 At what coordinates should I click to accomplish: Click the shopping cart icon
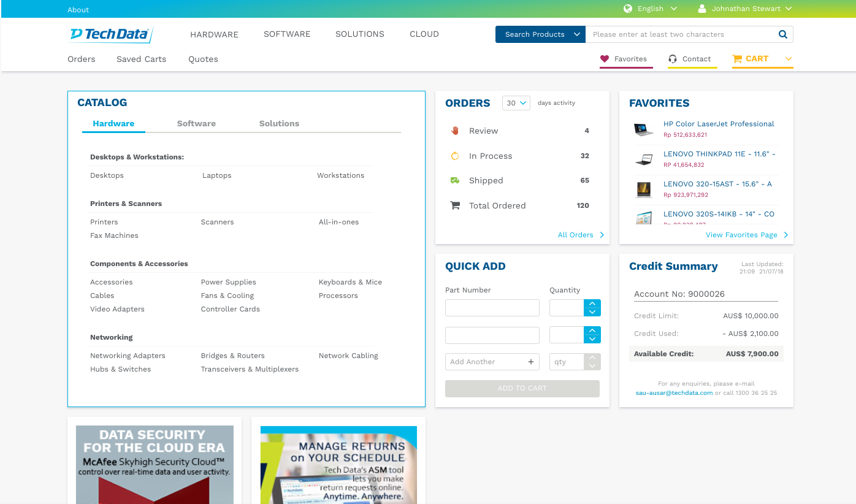[x=737, y=59]
